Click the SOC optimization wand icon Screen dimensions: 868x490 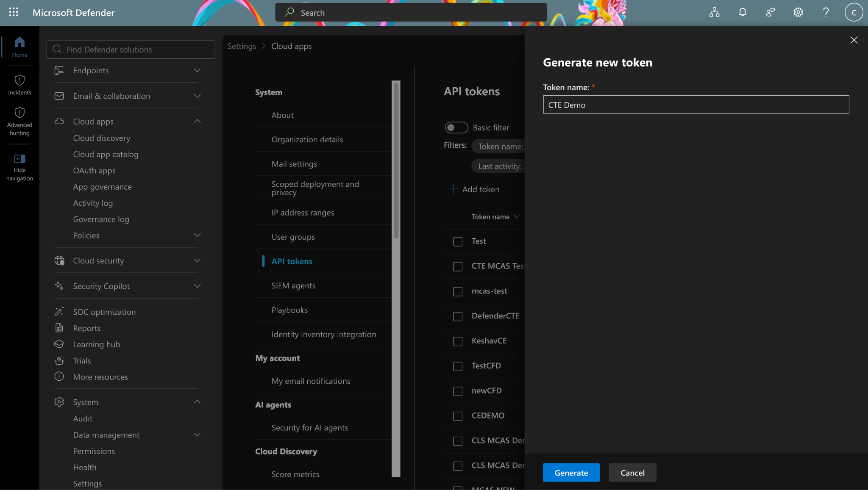59,312
